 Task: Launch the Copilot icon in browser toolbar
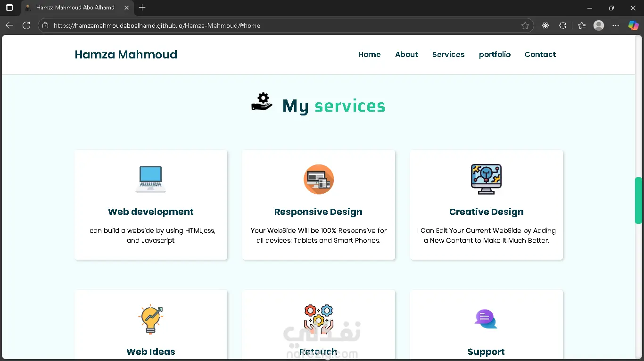pos(633,25)
